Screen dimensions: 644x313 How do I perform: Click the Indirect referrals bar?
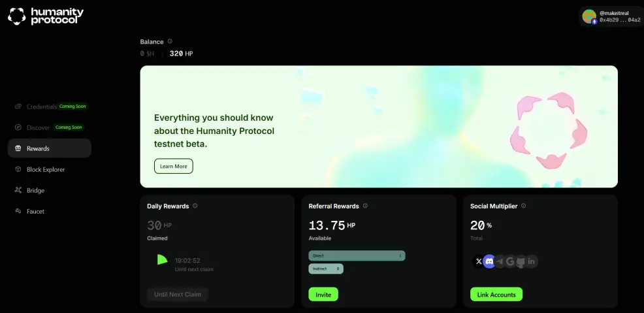(326, 269)
